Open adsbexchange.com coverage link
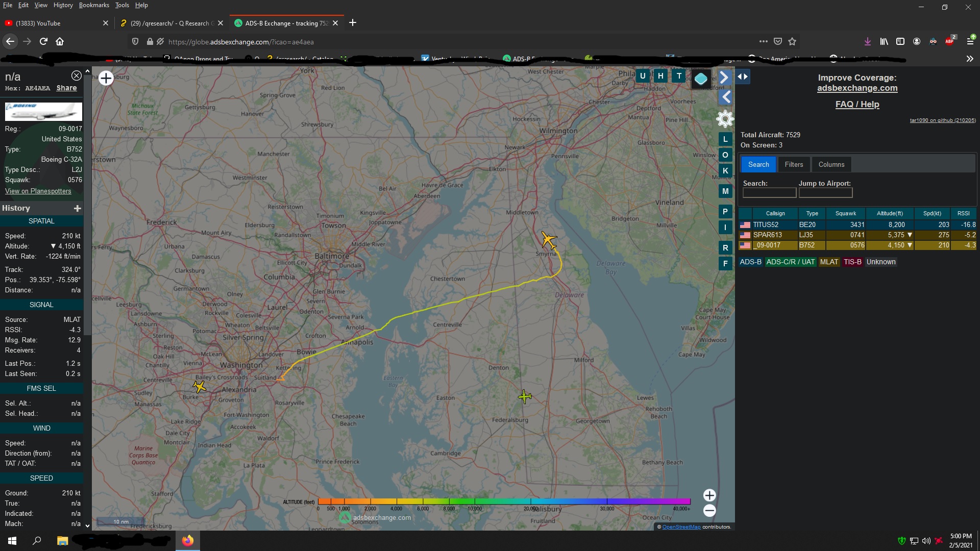This screenshot has height=551, width=980. 857,88
